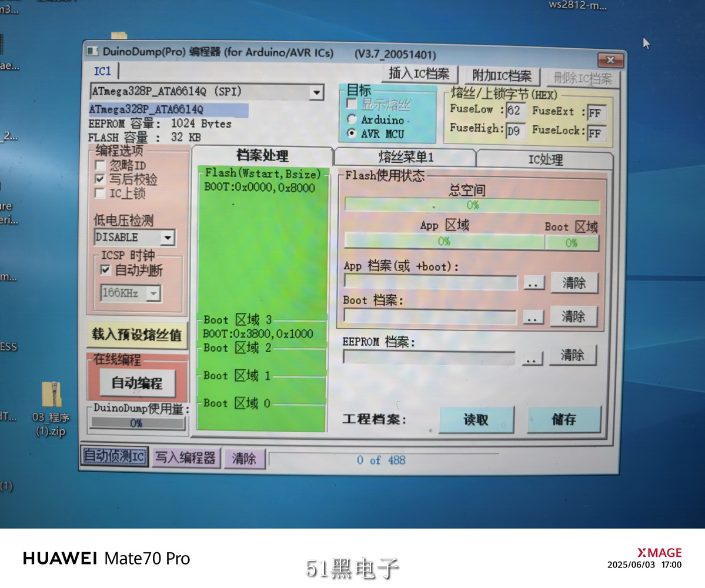
Task: Click the 'Boot 区域 1' label
Action: (x=237, y=375)
